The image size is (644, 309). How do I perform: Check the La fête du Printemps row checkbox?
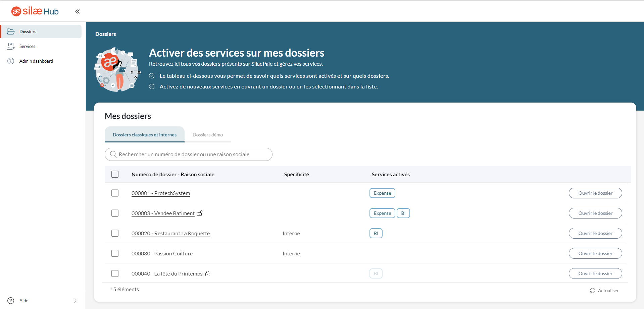[115, 273]
